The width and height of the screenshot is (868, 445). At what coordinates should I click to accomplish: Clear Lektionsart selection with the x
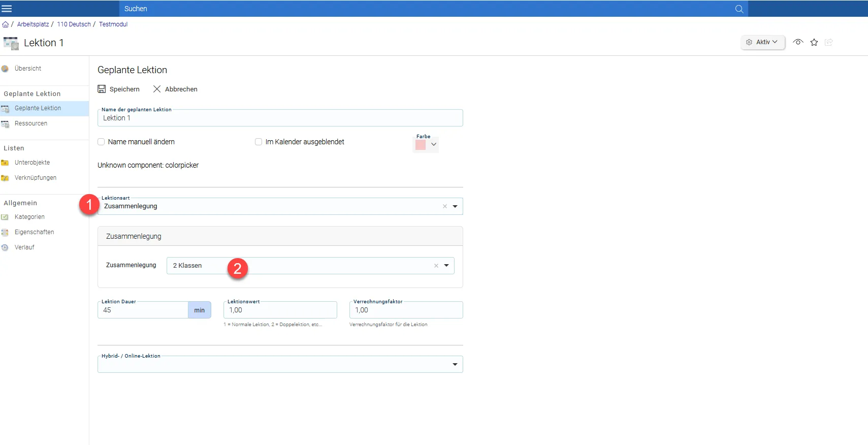click(x=445, y=206)
